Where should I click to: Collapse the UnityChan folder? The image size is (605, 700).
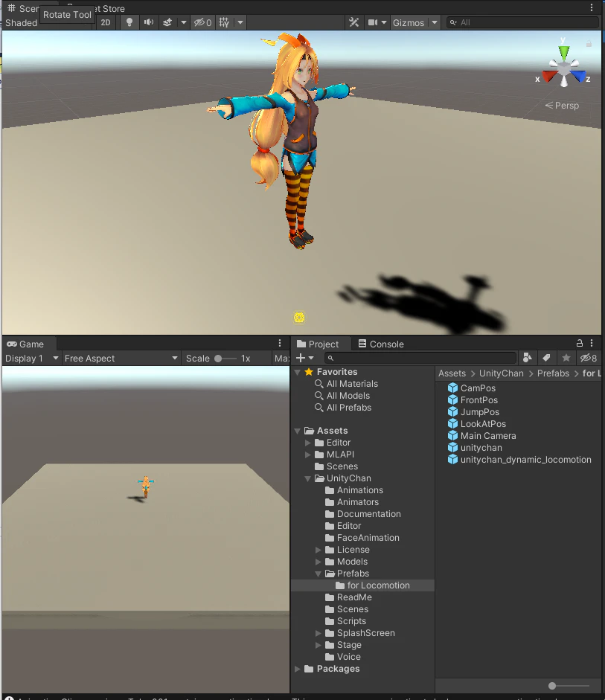click(x=307, y=478)
